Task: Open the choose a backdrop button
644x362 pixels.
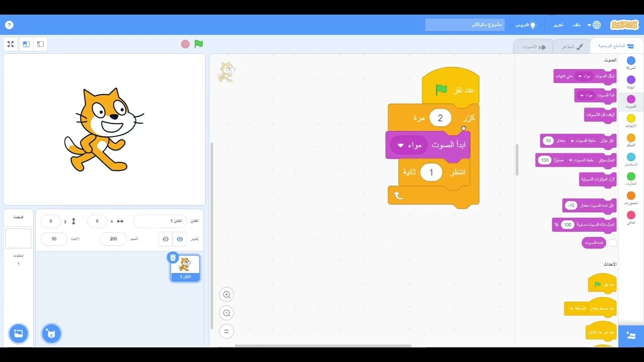Action: (x=19, y=333)
